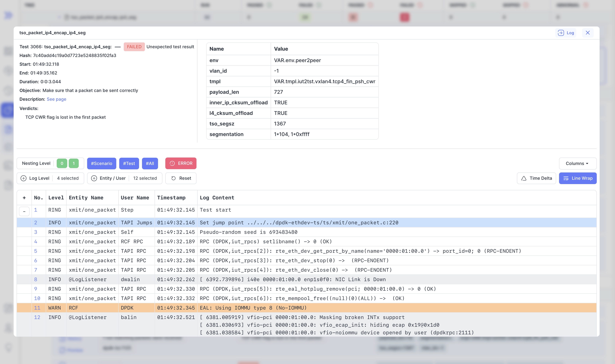Click the #All filter button
Viewport: 615px width, 364px height.
(150, 163)
